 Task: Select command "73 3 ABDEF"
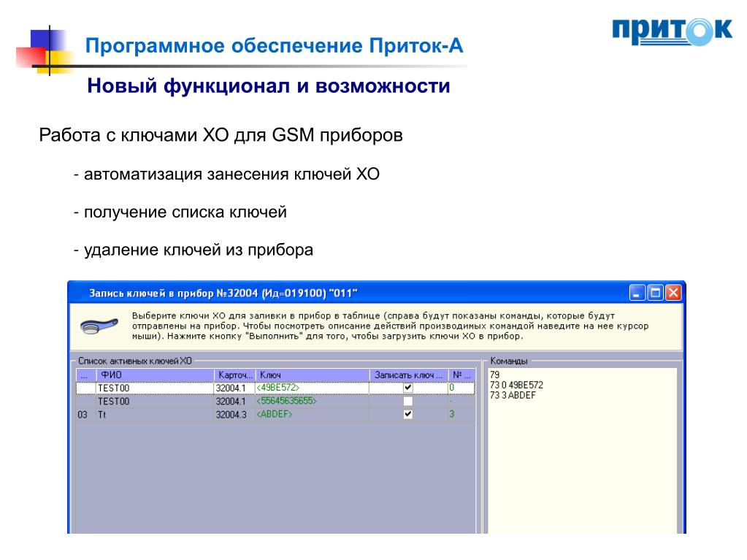[x=513, y=395]
